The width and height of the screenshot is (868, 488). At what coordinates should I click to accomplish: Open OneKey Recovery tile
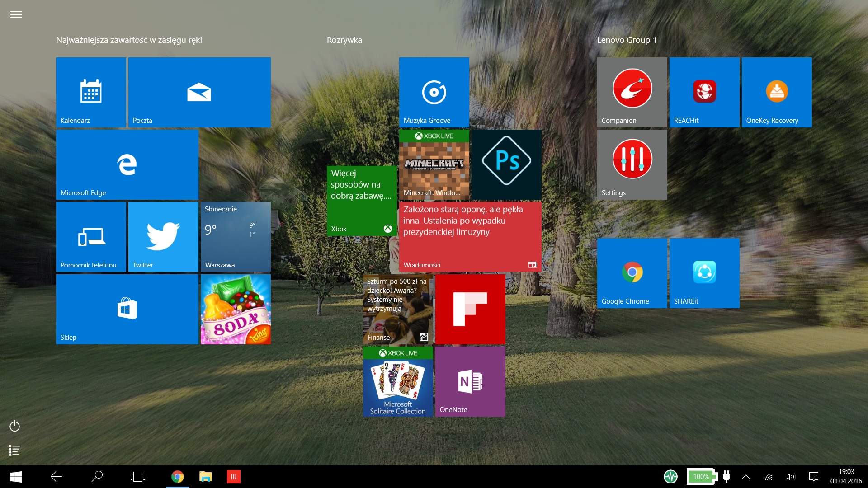pos(777,92)
